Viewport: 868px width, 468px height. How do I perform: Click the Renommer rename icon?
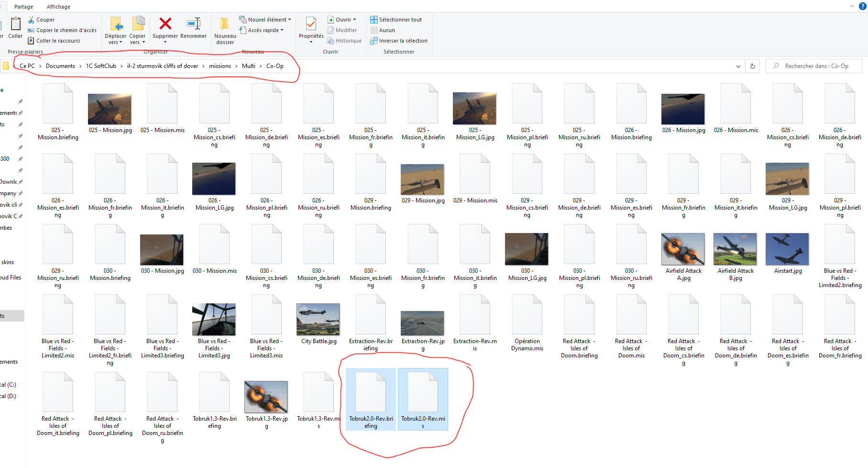pyautogui.click(x=194, y=23)
